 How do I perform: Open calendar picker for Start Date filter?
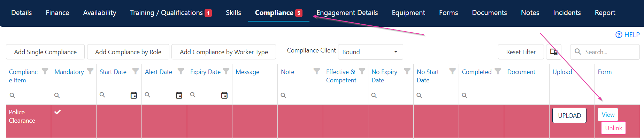[x=134, y=95]
